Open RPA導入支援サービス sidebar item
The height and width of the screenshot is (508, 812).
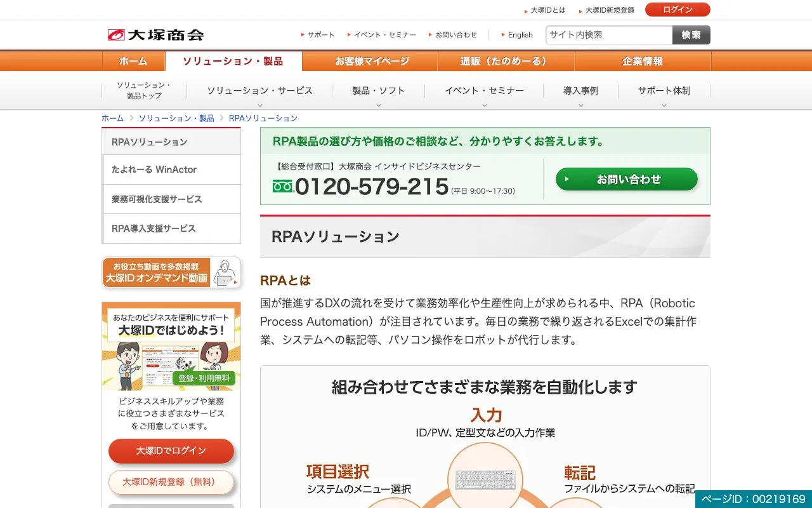coord(172,229)
